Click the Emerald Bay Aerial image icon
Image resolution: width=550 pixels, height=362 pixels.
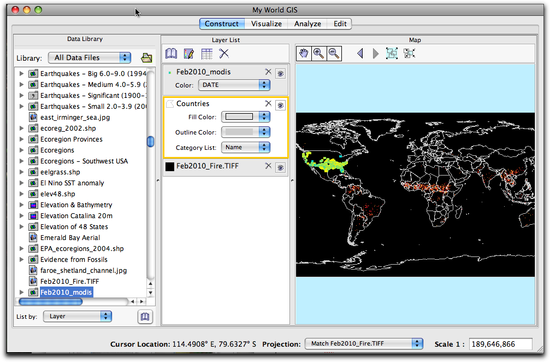pyautogui.click(x=33, y=237)
